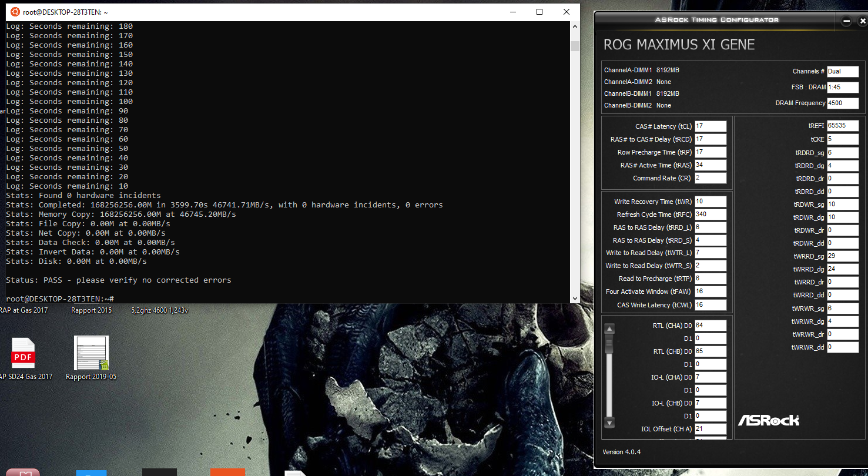
Task: Click the terminal scrollbar down arrow
Action: coord(575,299)
